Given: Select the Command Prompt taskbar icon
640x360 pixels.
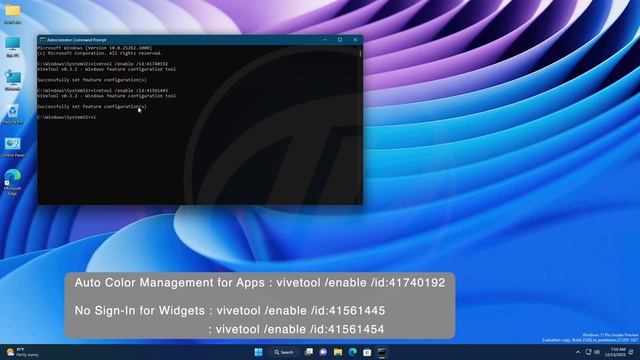Looking at the screenshot, I should pyautogui.click(x=382, y=352).
